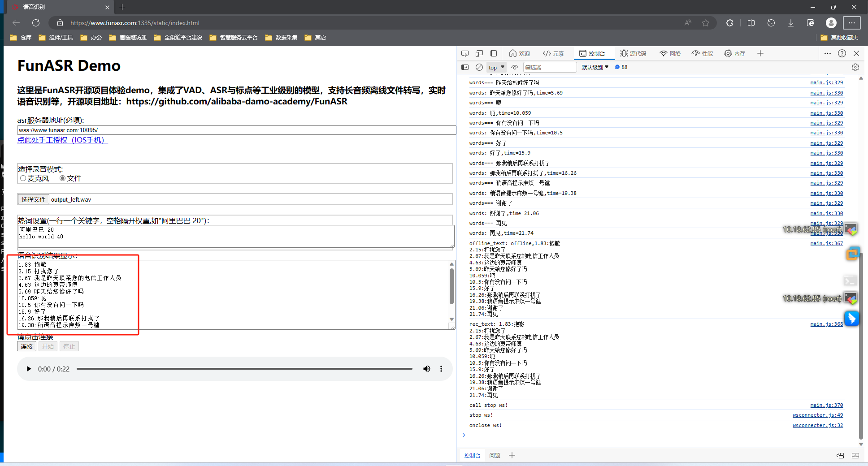
Task: Focus the 热词设置 hotword textarea
Action: [236, 236]
